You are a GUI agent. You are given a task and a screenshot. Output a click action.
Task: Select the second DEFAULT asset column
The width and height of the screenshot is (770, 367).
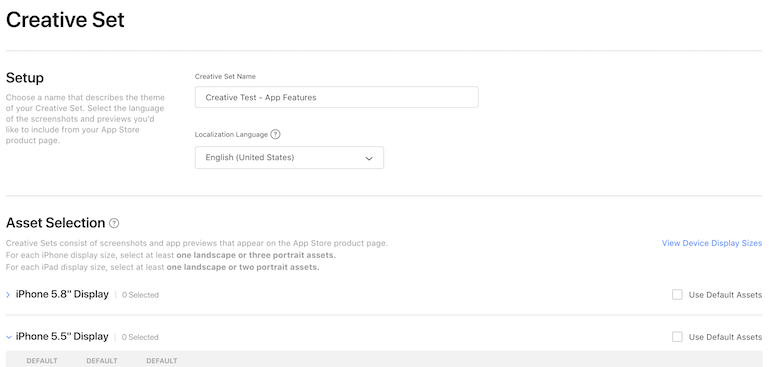tap(102, 361)
